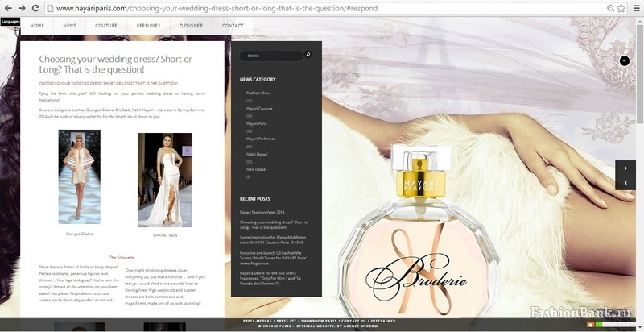The image size is (644, 332).
Task: Click 'The Silhouette' subheading
Action: pos(122,258)
